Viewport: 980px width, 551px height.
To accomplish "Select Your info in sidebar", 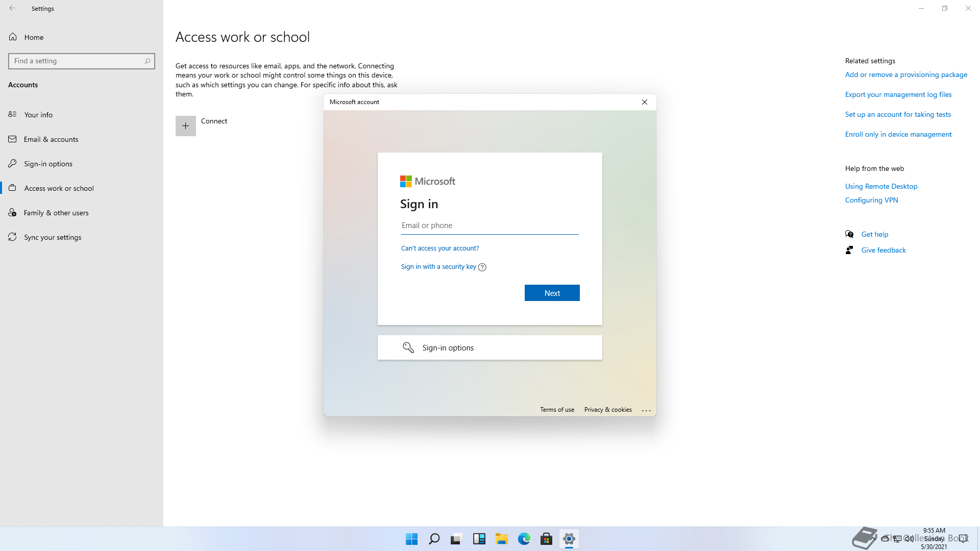I will pos(38,115).
